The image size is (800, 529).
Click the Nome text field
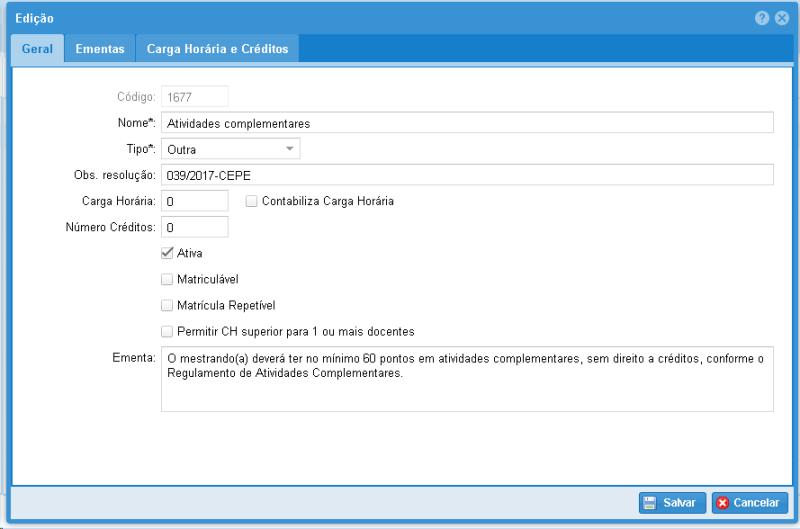(x=467, y=123)
